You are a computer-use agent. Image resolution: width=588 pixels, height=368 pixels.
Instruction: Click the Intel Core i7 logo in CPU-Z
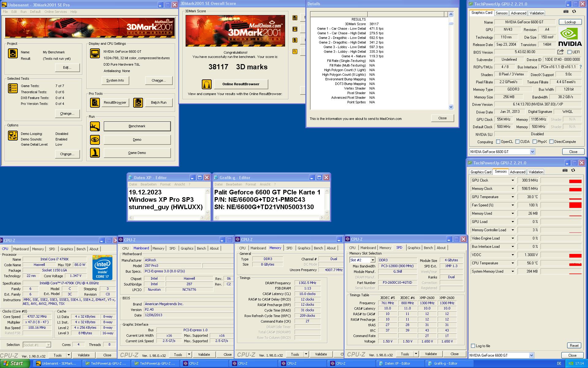tap(102, 267)
